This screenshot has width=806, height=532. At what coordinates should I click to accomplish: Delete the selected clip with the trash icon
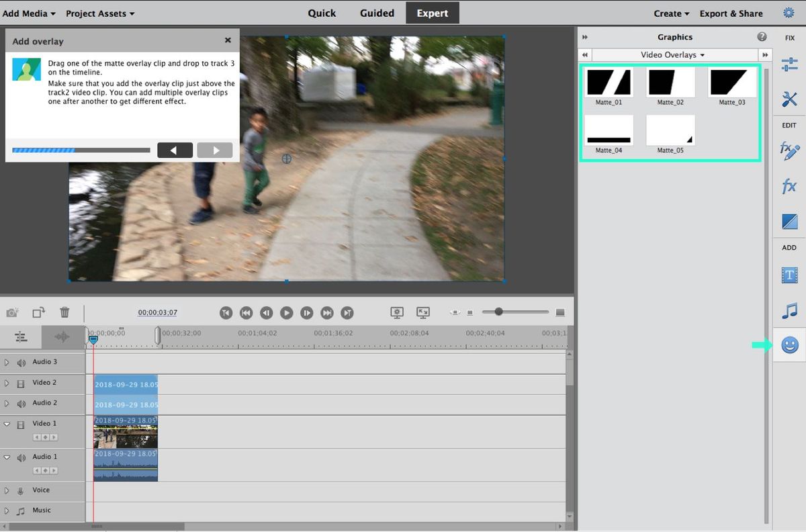pos(64,312)
